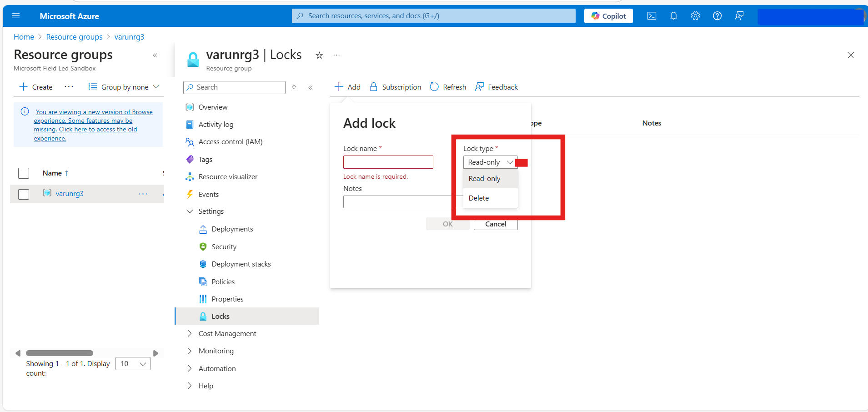View Events for the resource group
The image size is (868, 412).
pos(208,194)
